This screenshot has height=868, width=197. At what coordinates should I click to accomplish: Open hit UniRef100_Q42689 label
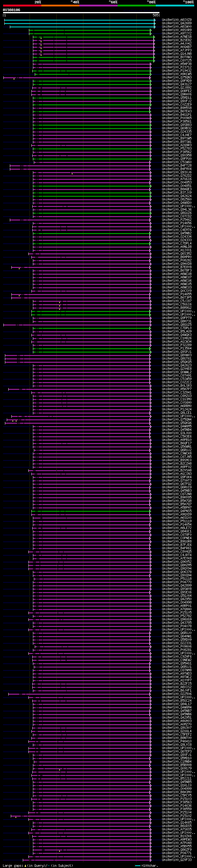[x=177, y=23]
